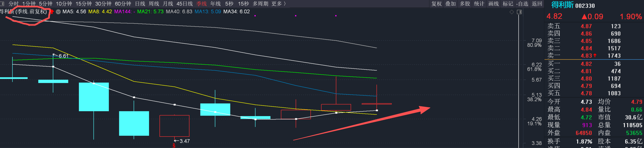Screen dimensions: 644x148
Task: Click the 叠加 overlay button
Action: 451,4
